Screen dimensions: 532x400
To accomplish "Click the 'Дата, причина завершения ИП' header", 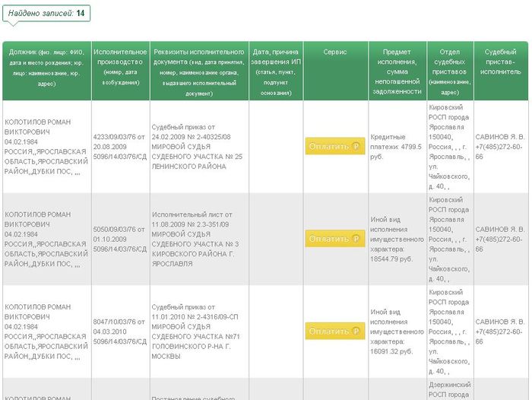I will [x=276, y=71].
